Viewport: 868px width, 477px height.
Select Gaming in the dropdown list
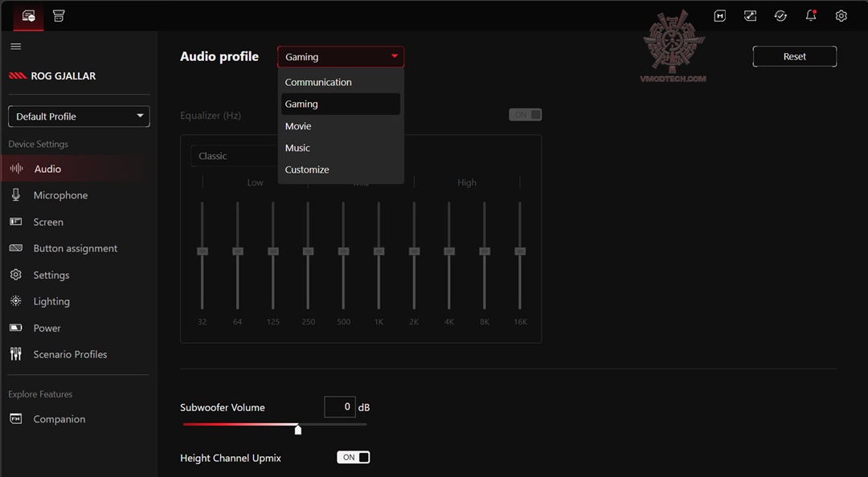pos(341,104)
